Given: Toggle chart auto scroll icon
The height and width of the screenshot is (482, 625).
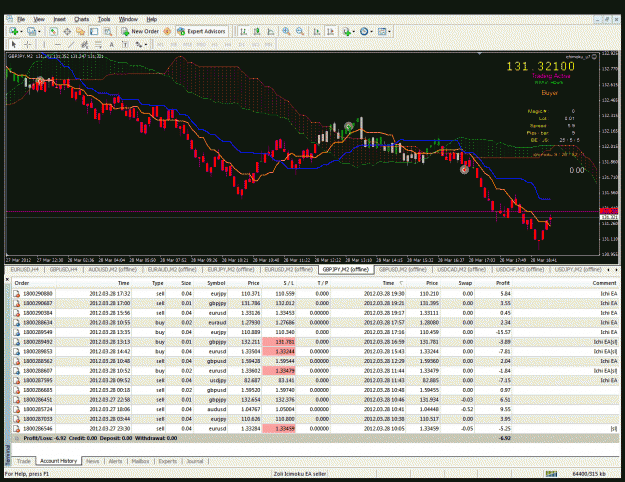Looking at the screenshot, I should tap(316, 31).
